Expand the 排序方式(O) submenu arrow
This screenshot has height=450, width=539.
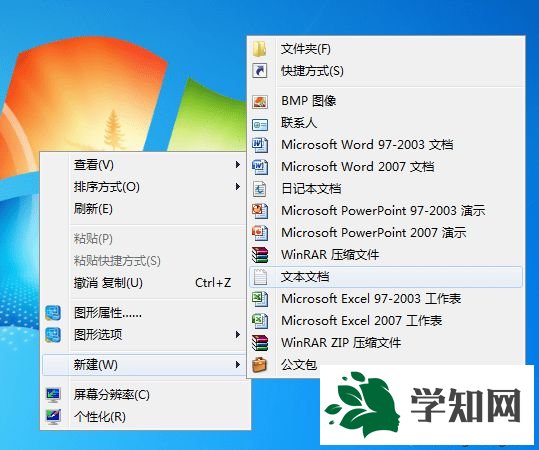238,187
